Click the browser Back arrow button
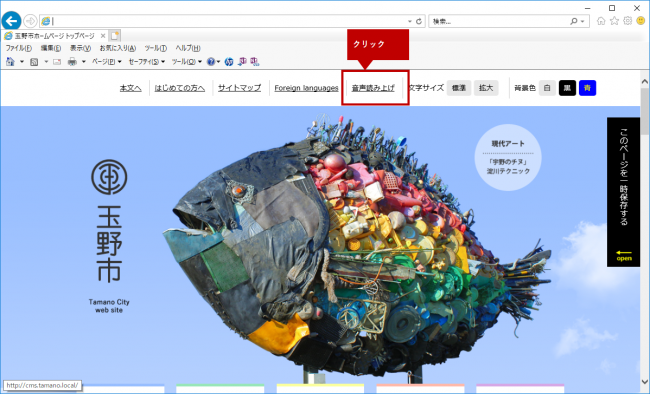 tap(11, 20)
